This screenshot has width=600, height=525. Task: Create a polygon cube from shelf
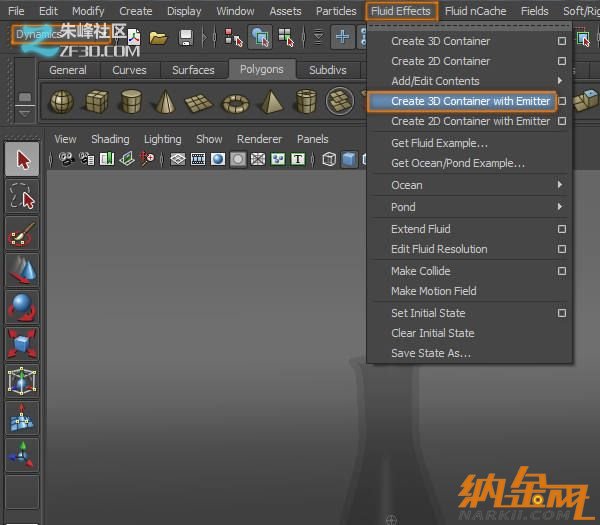tap(96, 101)
